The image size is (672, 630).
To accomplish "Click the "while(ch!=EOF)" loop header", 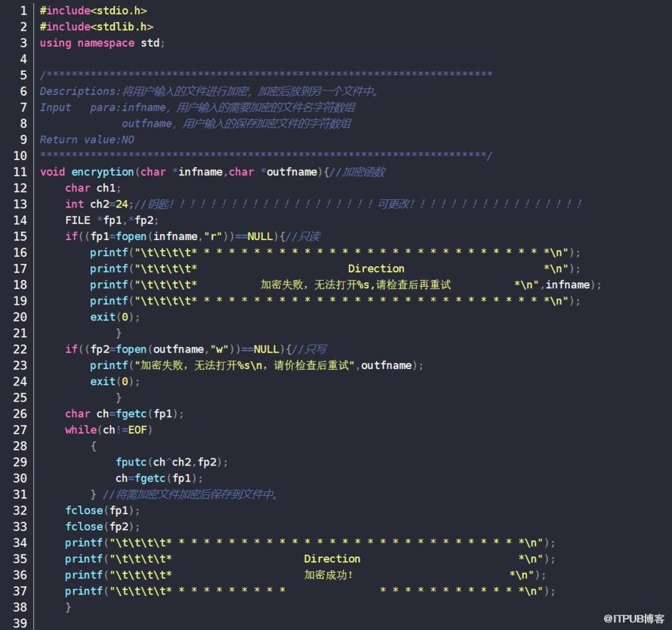I will click(109, 430).
